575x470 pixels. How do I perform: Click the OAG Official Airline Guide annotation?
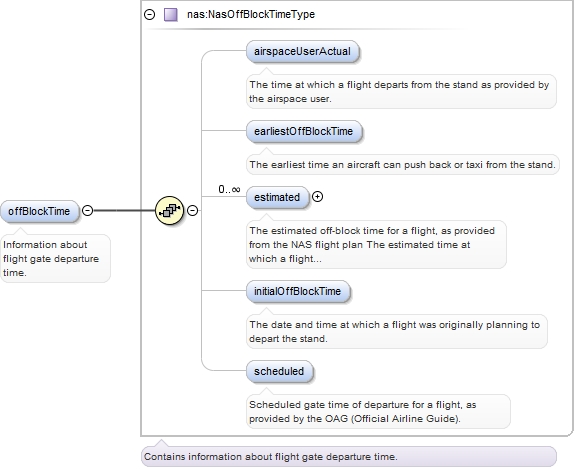(x=378, y=412)
